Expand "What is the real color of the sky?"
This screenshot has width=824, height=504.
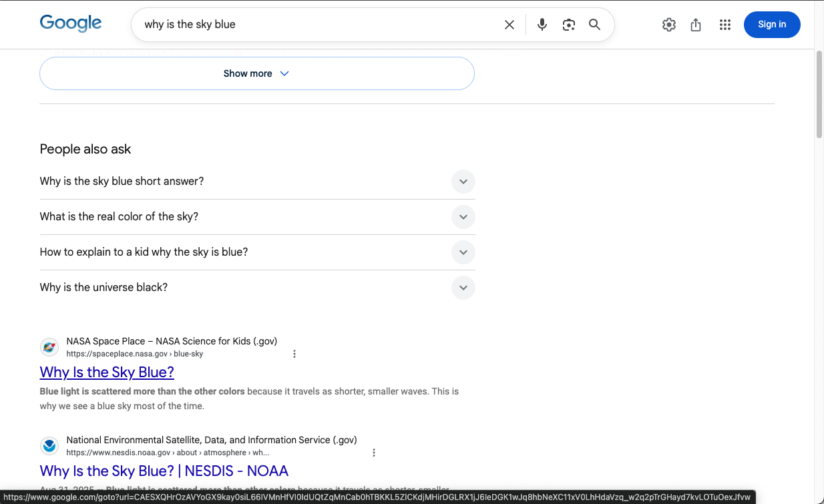pos(258,217)
